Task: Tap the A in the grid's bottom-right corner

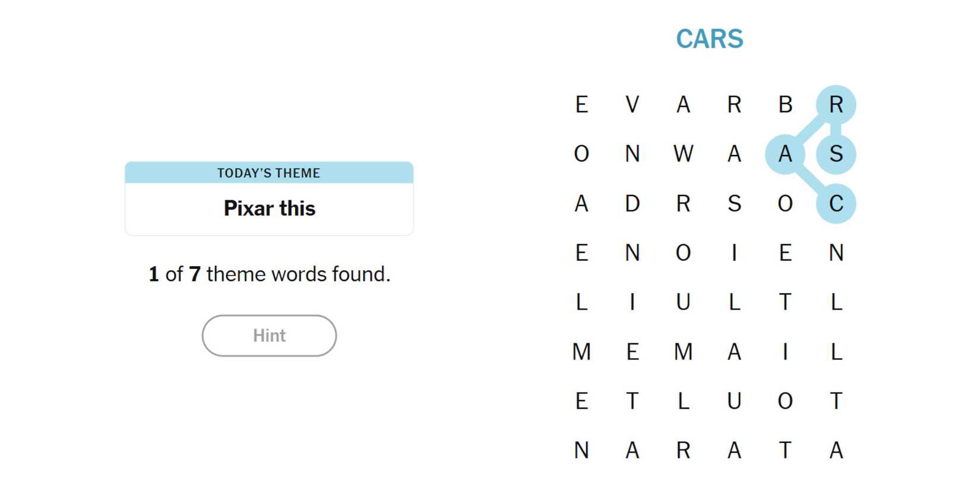Action: coord(836,450)
